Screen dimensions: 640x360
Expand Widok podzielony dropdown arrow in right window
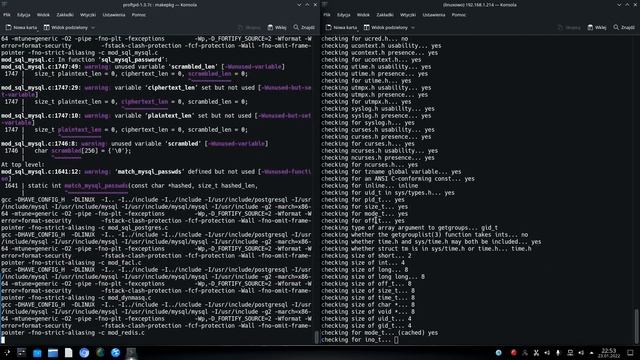click(x=413, y=27)
